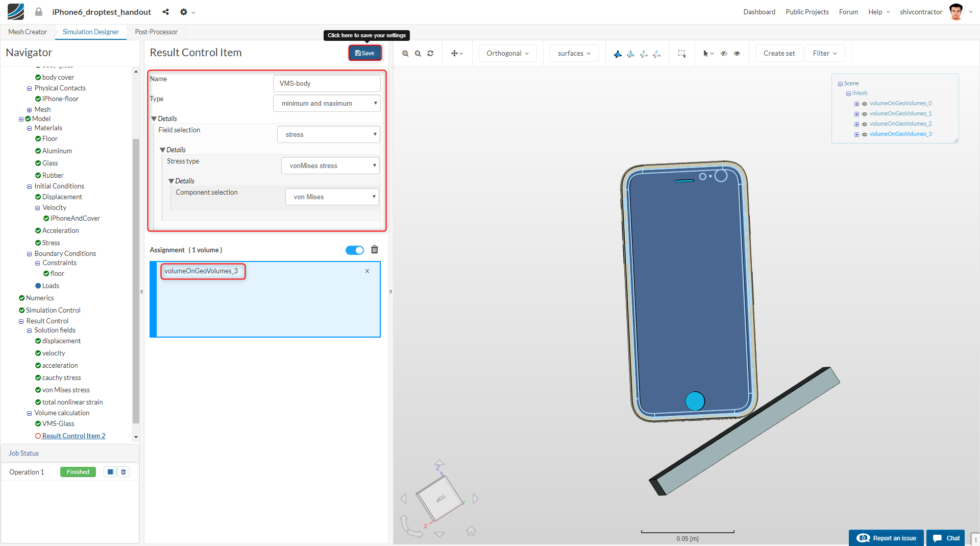
Task: Delete Operation 1 with its trash icon
Action: [124, 472]
